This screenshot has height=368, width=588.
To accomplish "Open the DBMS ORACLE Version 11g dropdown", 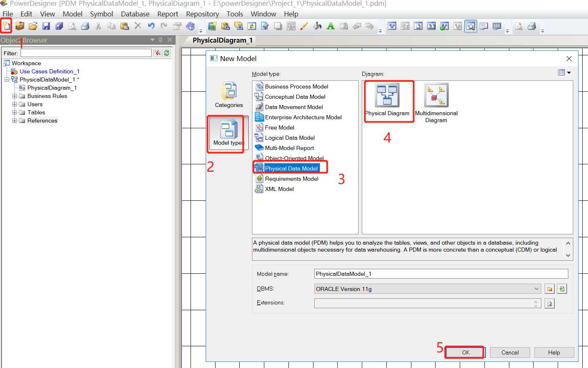I will pos(536,289).
